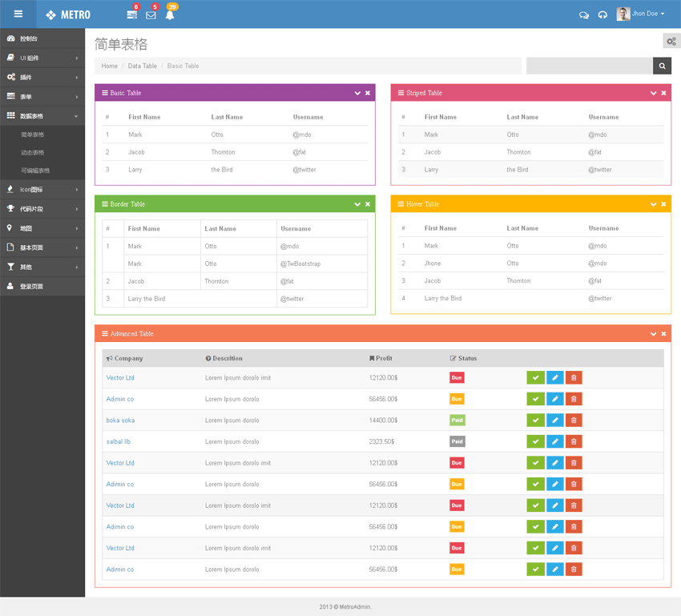
Task: Click into the search input field
Action: pos(589,66)
